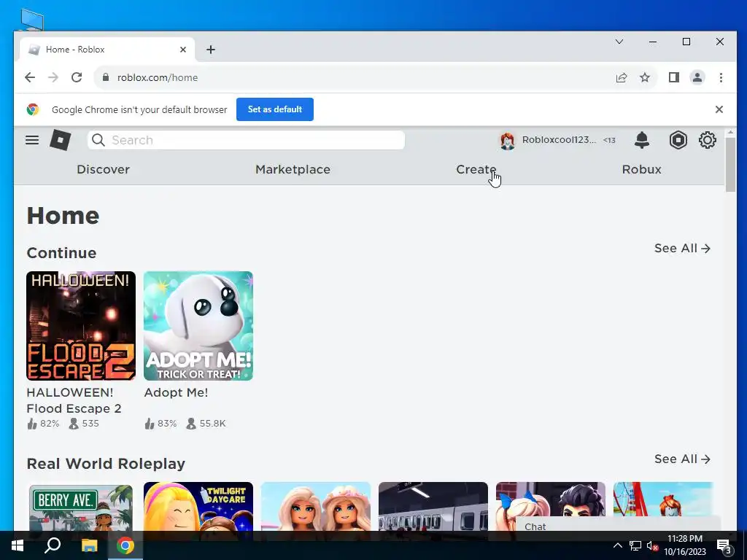747x560 pixels.
Task: Click the lock icon beside roblox.com
Action: click(106, 77)
